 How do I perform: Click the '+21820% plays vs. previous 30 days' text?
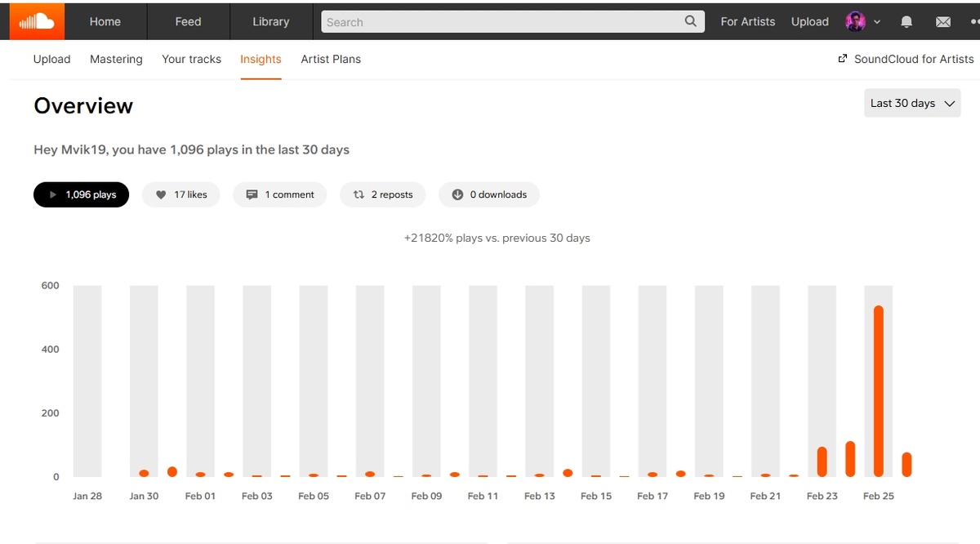(497, 238)
